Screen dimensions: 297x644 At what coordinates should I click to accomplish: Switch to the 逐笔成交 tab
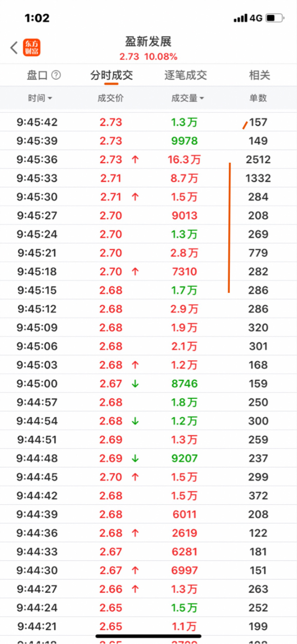186,75
